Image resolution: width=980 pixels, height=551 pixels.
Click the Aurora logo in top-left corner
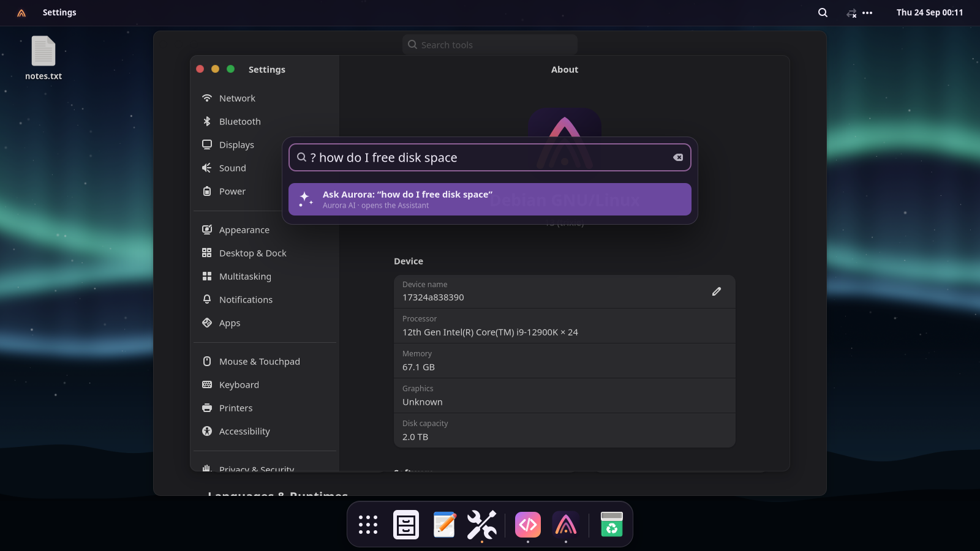pyautogui.click(x=21, y=13)
